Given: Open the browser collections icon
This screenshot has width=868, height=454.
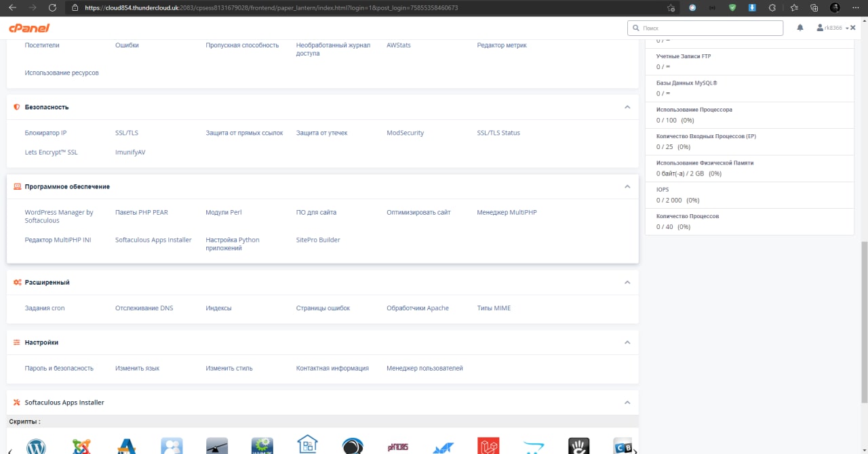Looking at the screenshot, I should tap(814, 8).
